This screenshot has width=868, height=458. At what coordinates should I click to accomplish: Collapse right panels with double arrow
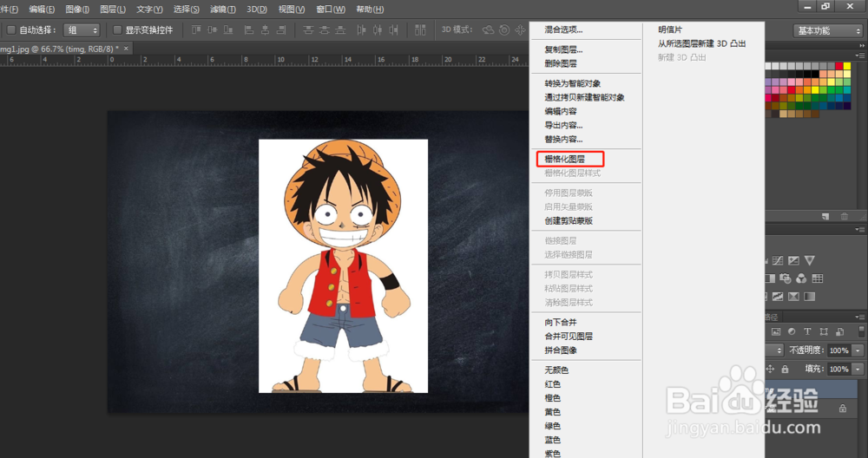(x=861, y=45)
